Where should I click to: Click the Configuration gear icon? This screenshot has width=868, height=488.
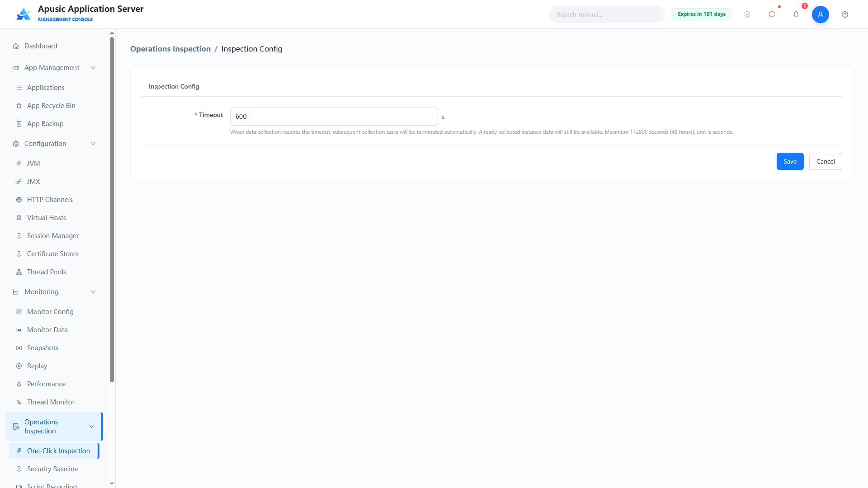[16, 144]
